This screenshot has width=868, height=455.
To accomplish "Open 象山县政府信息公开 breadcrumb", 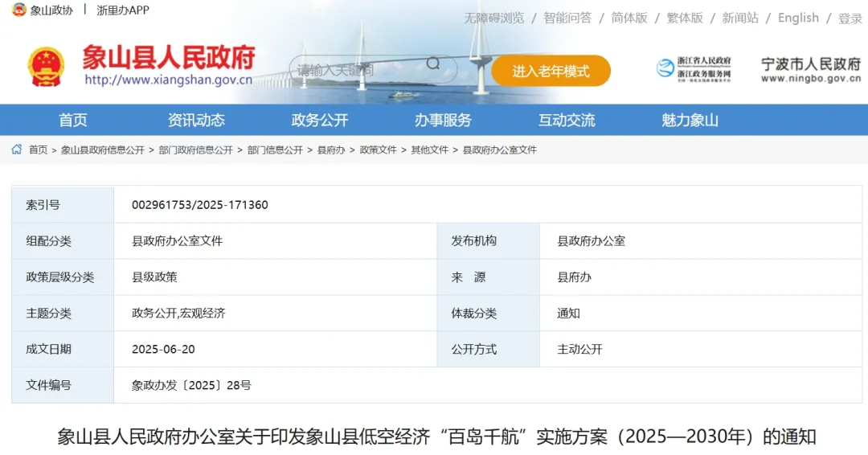I will pyautogui.click(x=102, y=150).
